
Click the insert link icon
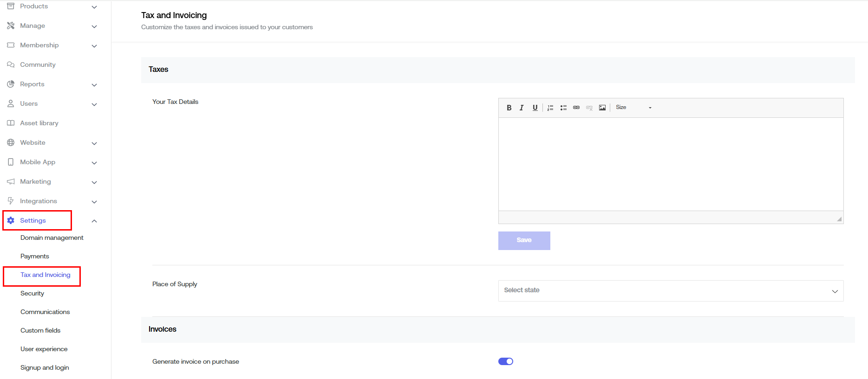pos(576,108)
